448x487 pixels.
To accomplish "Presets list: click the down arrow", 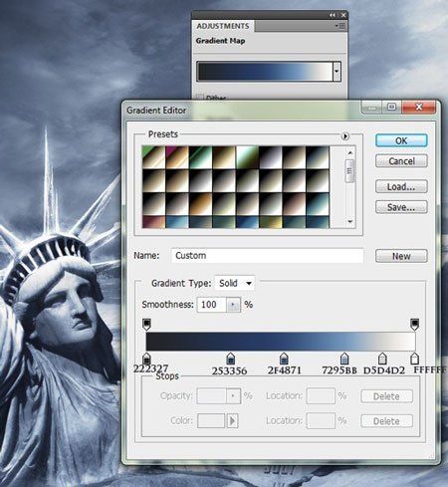I will (x=349, y=221).
